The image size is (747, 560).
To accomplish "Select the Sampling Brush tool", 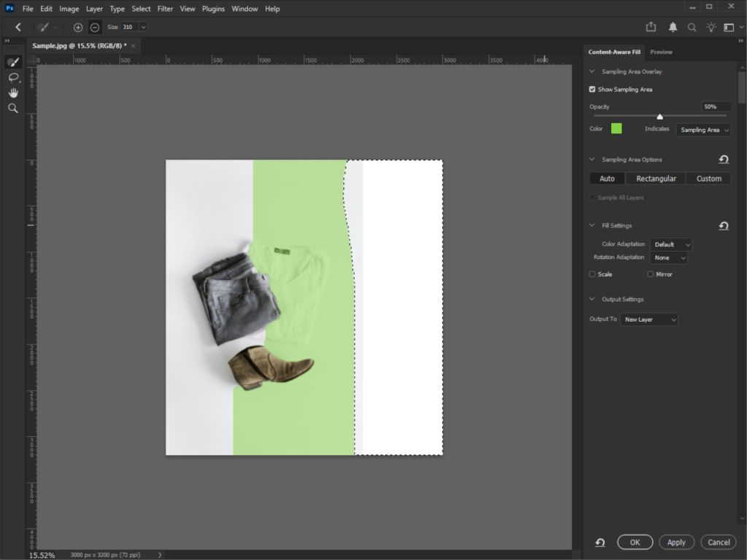I will (13, 62).
